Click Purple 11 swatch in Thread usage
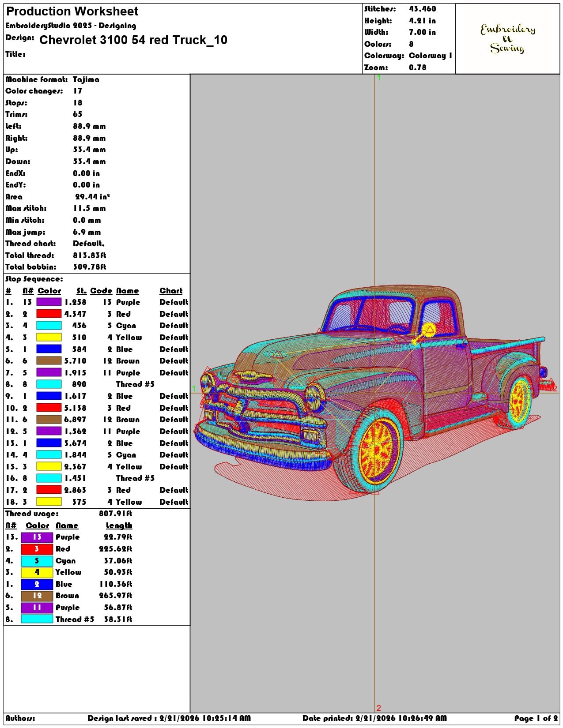The width and height of the screenshot is (563, 728). coord(37,608)
